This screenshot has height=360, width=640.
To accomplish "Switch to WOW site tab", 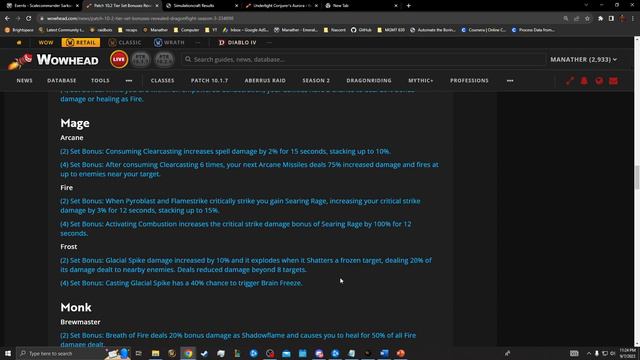I will (x=46, y=42).
